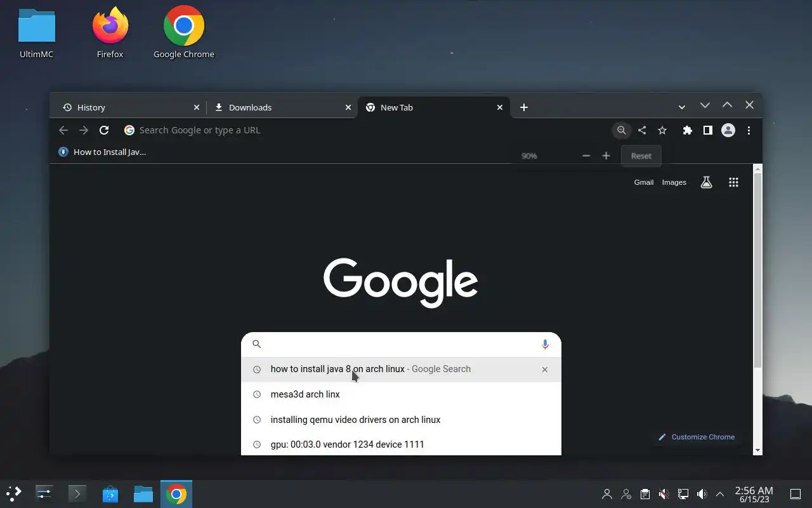Launch Firefox from the desktop
This screenshot has height=508, width=812.
110,33
